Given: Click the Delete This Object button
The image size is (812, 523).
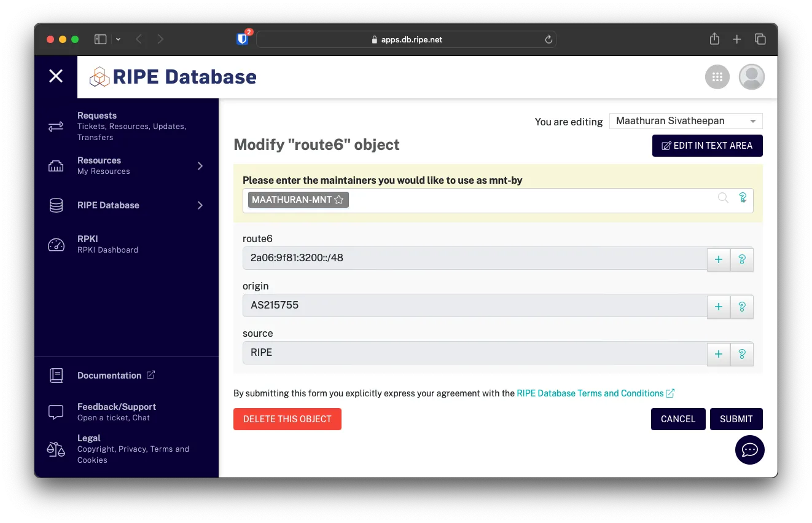Looking at the screenshot, I should [287, 419].
